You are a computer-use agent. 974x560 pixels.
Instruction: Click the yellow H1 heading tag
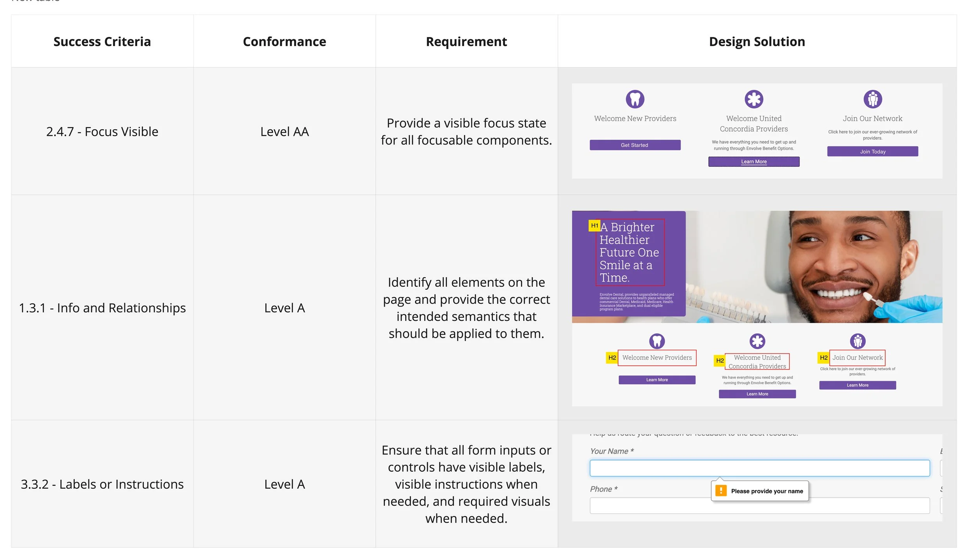(594, 225)
